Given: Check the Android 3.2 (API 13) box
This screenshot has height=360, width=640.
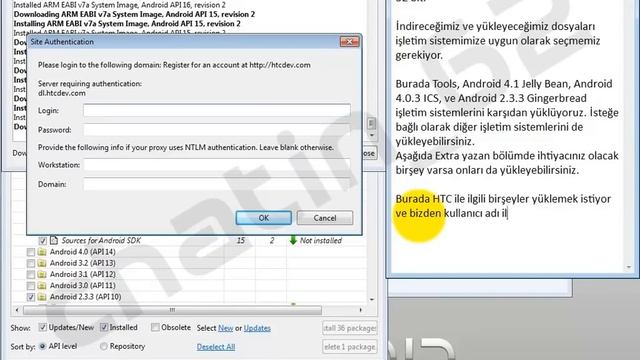Looking at the screenshot, I should tap(31, 263).
